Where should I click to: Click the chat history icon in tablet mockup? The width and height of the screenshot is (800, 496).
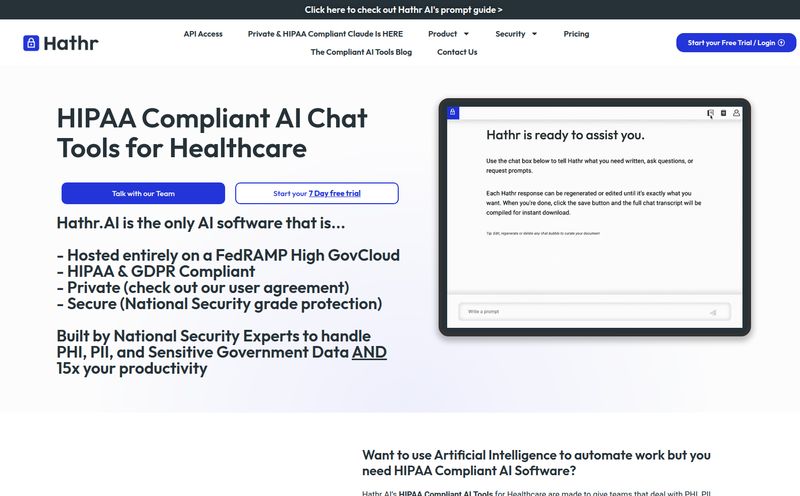[710, 113]
